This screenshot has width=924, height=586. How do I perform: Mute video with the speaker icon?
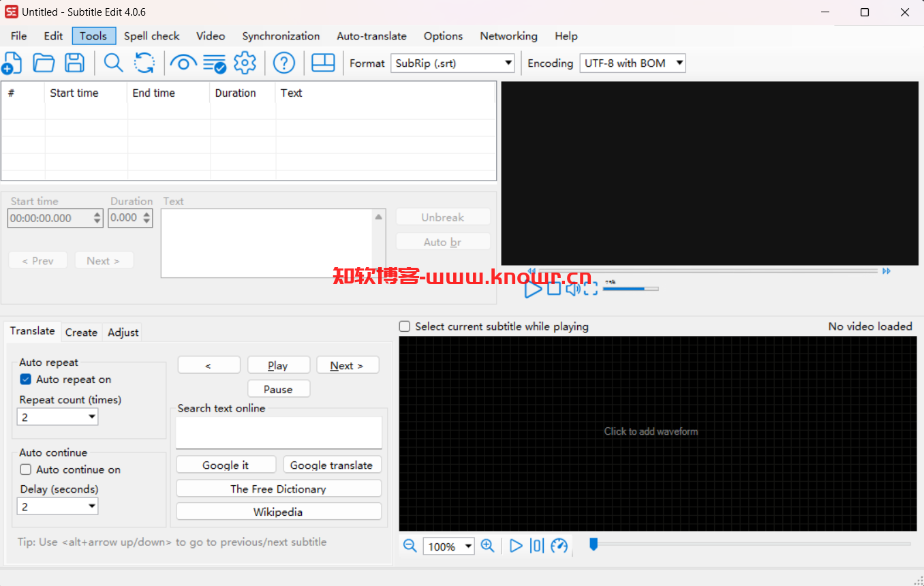pyautogui.click(x=572, y=288)
